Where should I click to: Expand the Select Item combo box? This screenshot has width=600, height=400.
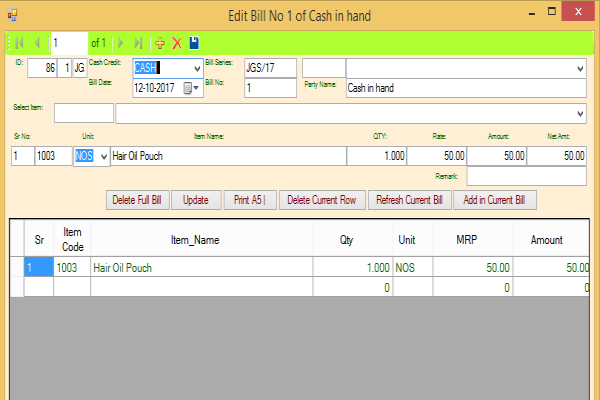[x=580, y=114]
